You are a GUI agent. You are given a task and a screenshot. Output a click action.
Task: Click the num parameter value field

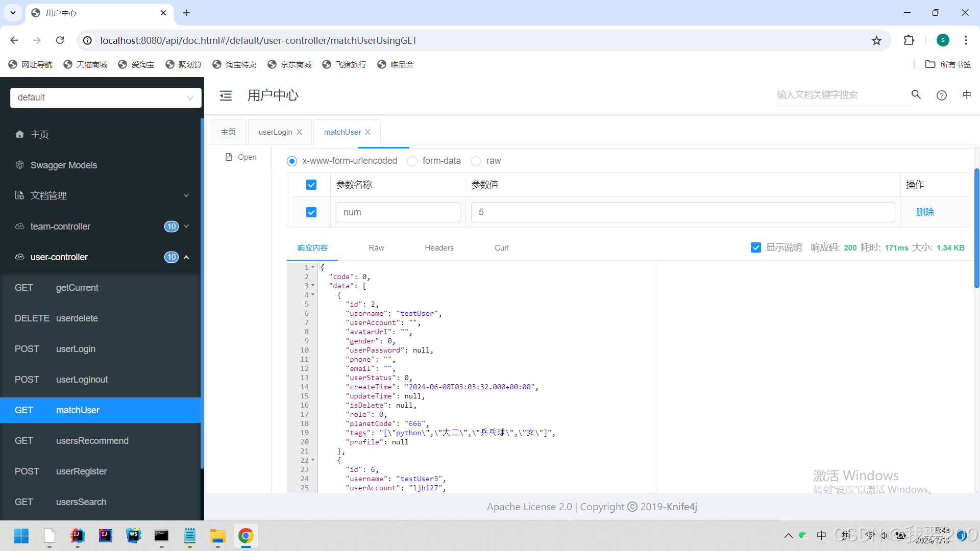click(682, 212)
